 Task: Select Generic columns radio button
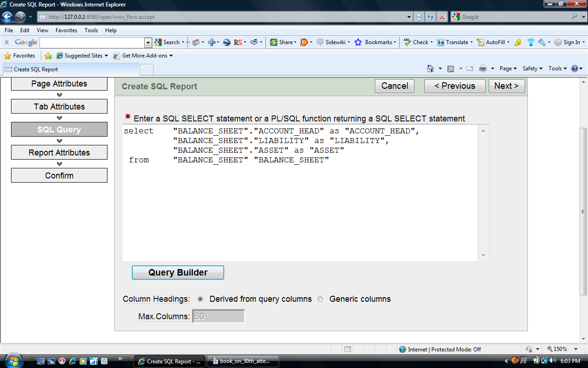pyautogui.click(x=320, y=299)
